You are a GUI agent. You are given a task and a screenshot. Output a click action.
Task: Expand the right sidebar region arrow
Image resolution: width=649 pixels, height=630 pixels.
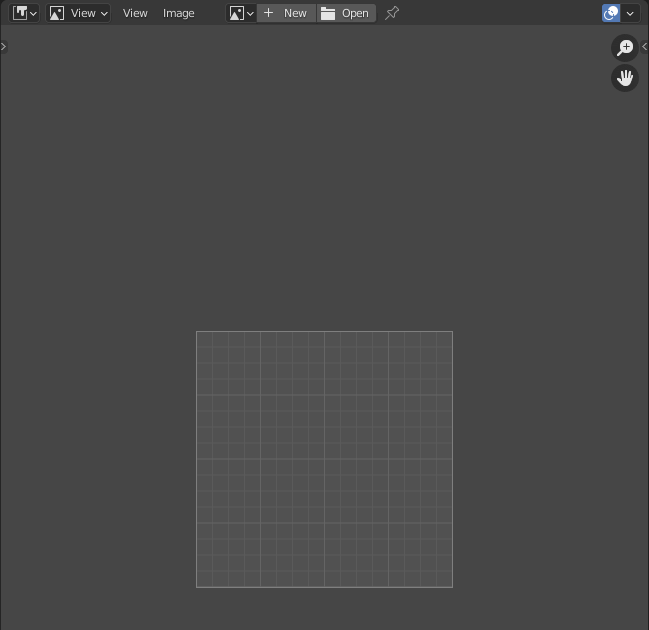(x=644, y=47)
